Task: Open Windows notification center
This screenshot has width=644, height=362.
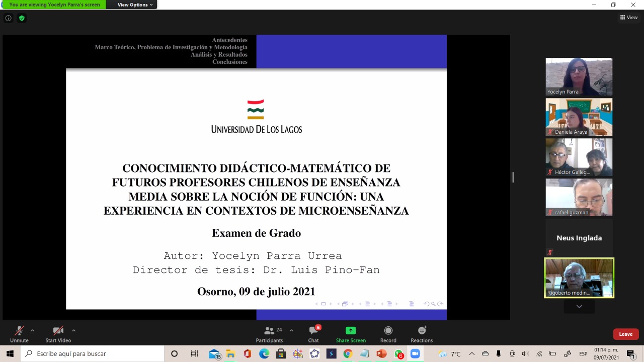Action: coord(631,354)
